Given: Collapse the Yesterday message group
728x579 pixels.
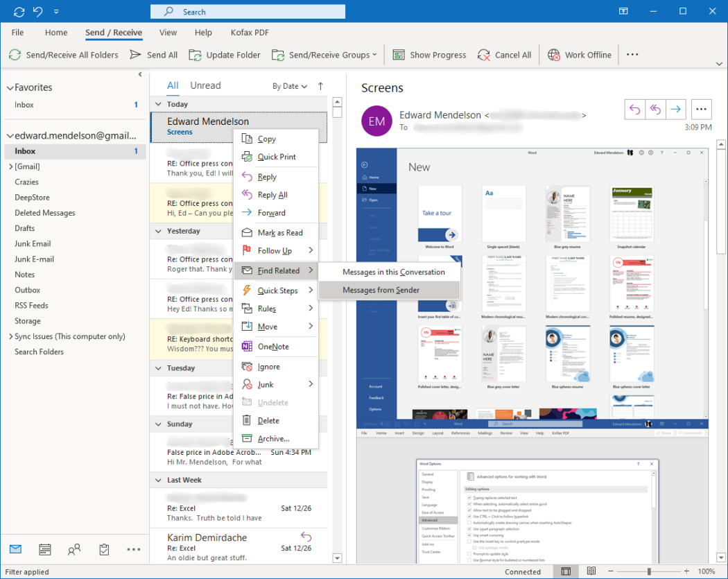Looking at the screenshot, I should 158,231.
